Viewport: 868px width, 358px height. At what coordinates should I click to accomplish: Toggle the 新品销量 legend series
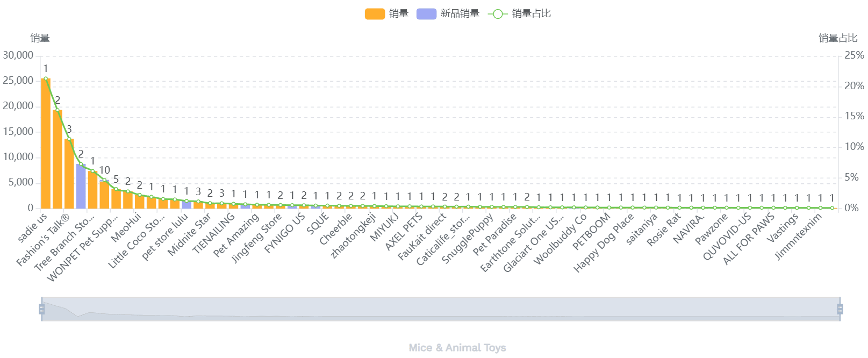[460, 14]
